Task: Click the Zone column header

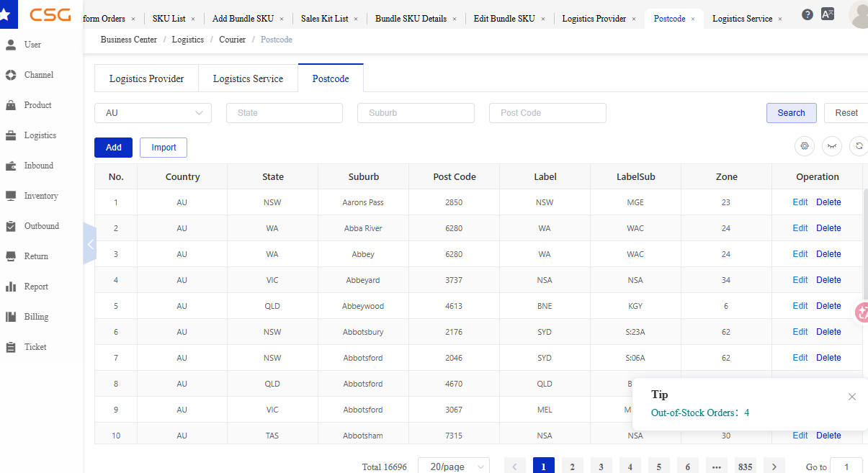Action: click(x=726, y=176)
